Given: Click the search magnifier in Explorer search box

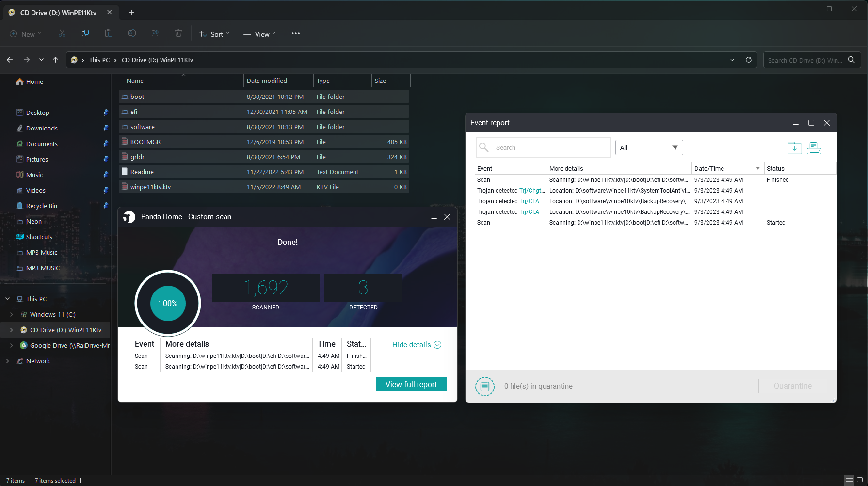Looking at the screenshot, I should click(852, 60).
